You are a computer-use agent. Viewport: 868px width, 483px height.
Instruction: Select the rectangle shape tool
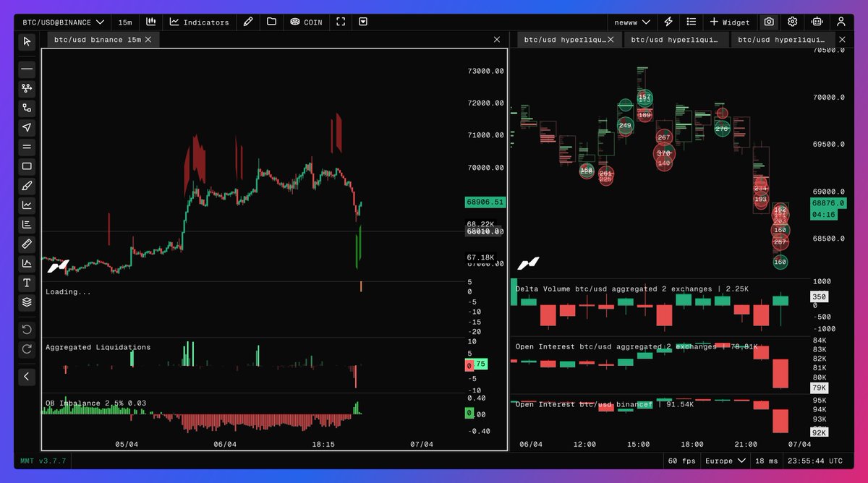27,166
